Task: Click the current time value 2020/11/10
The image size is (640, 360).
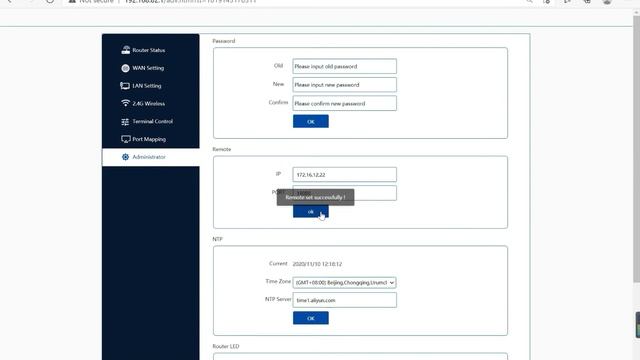Action: pyautogui.click(x=317, y=264)
